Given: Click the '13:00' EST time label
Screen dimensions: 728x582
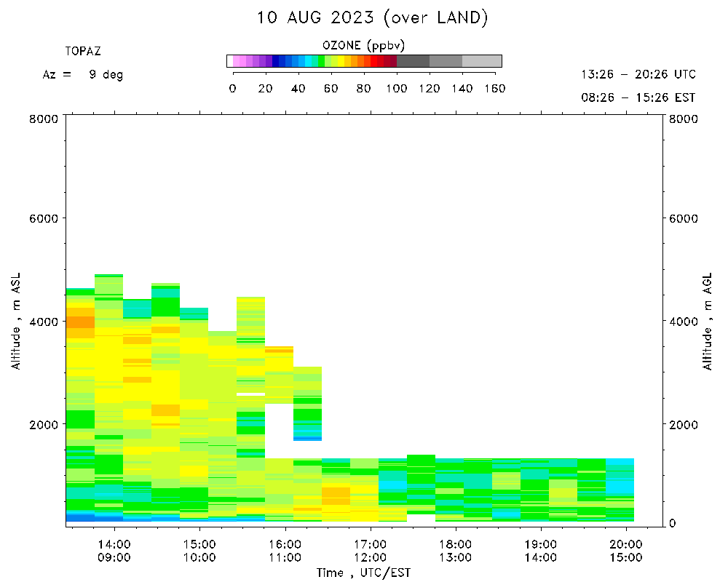Looking at the screenshot, I should pyautogui.click(x=456, y=557).
